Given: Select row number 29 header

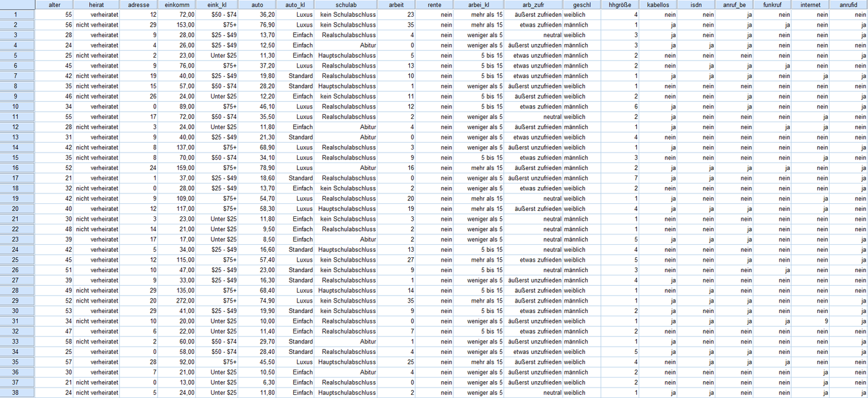Looking at the screenshot, I should pyautogui.click(x=17, y=301).
